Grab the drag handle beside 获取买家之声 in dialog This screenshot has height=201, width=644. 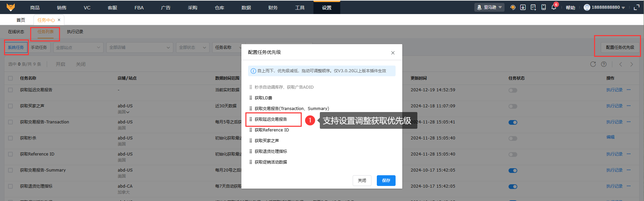point(250,141)
